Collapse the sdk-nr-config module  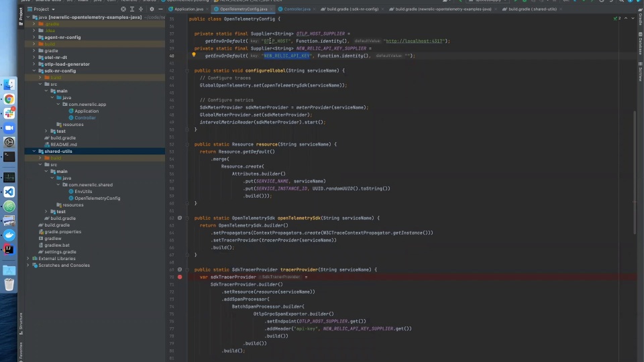coord(34,70)
